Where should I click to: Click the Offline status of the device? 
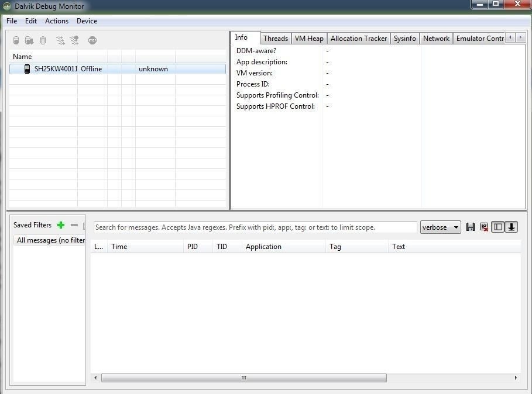coord(91,69)
